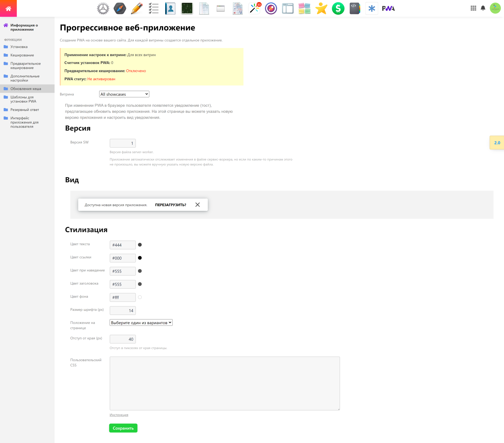Click the Пользовательский CSS textarea
Viewport: 504px width, 443px height.
225,383
